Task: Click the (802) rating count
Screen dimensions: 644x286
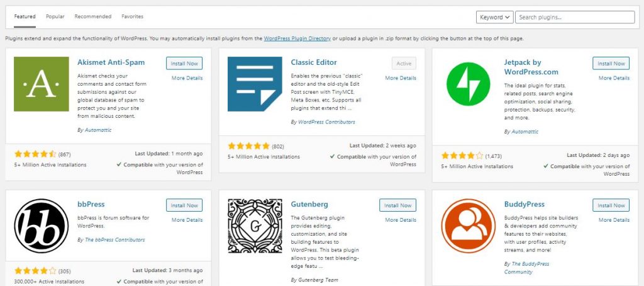Action: tap(277, 147)
